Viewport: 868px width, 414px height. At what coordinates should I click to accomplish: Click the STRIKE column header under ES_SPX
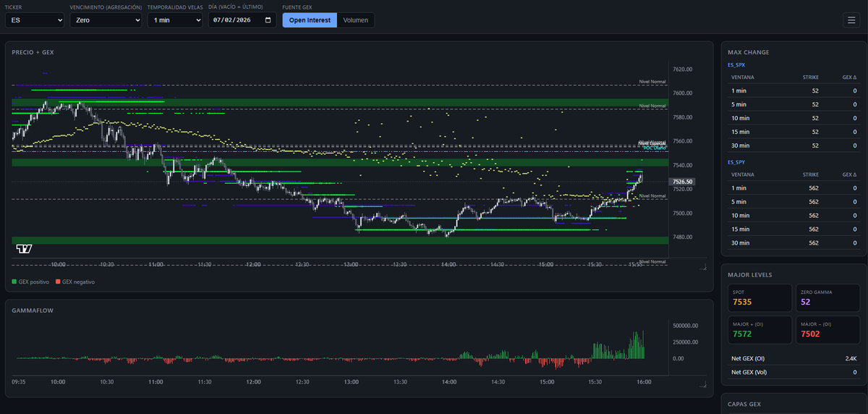(811, 77)
